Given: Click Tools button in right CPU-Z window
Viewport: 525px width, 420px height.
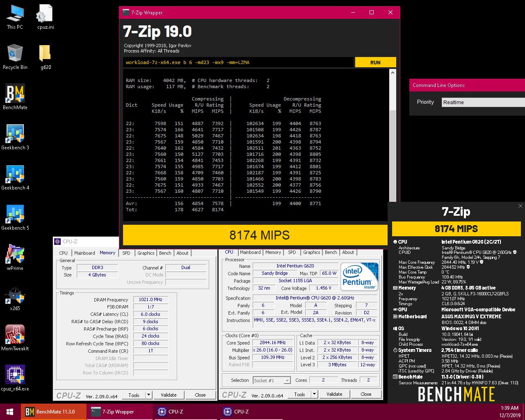Looking at the screenshot, I should [299, 394].
